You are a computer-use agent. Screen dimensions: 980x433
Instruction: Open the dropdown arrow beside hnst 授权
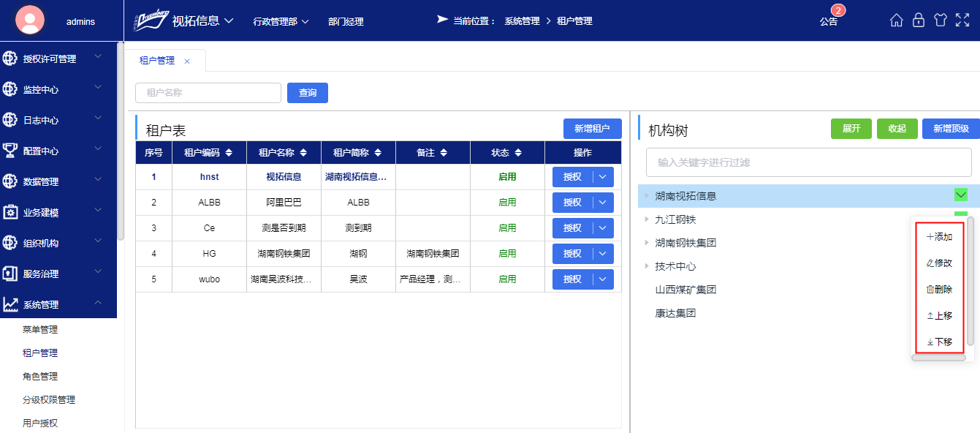pyautogui.click(x=603, y=177)
